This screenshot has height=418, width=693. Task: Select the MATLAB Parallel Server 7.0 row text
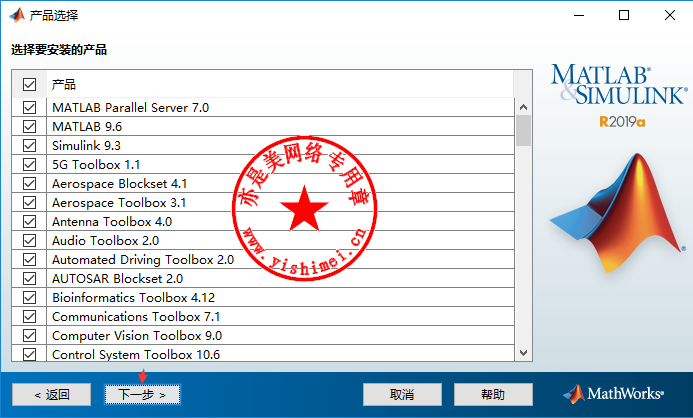[130, 107]
